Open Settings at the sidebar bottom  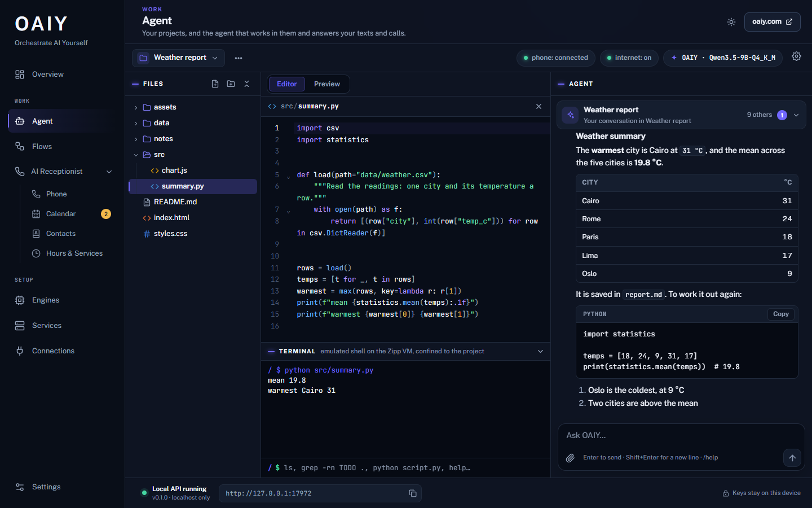click(63, 487)
